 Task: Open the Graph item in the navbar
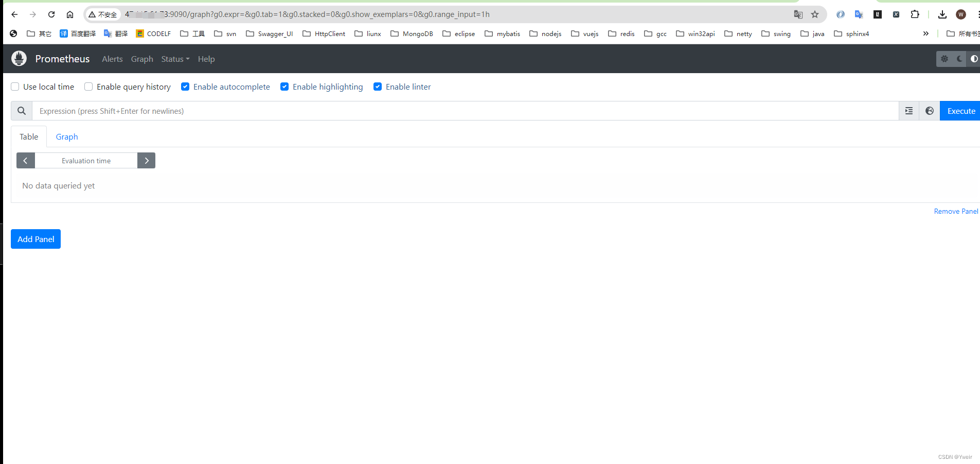142,59
